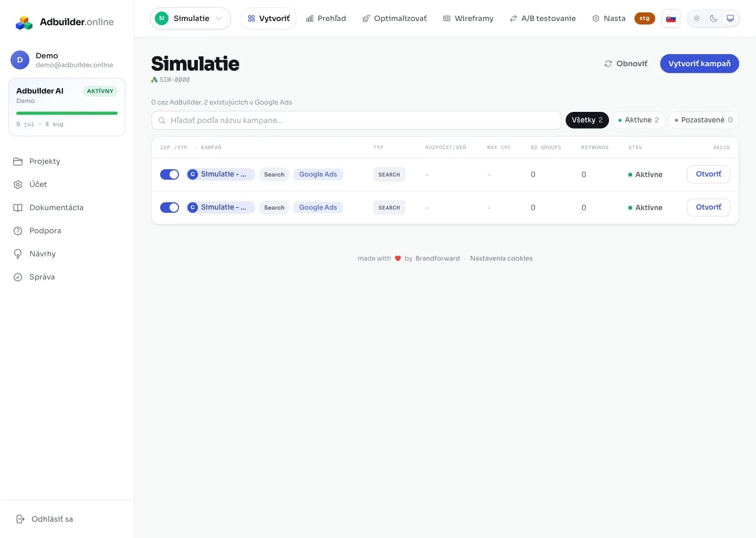This screenshot has width=756, height=538.
Task: Select the Aktívne filter option
Action: click(638, 120)
